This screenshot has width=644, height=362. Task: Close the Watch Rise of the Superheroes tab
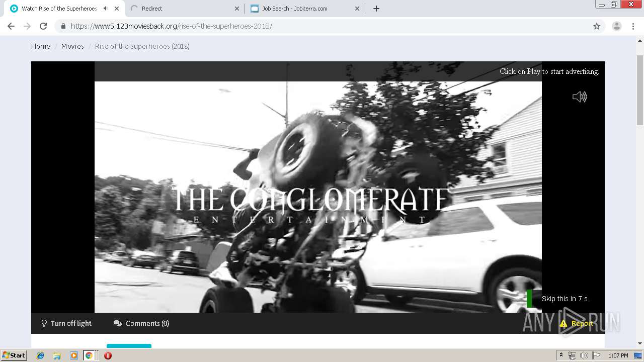(117, 9)
